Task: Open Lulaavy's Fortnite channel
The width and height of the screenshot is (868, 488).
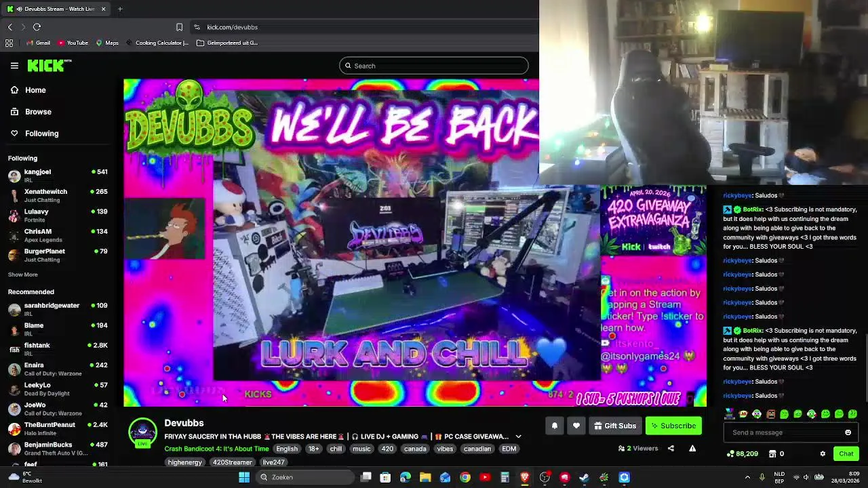Action: 58,216
